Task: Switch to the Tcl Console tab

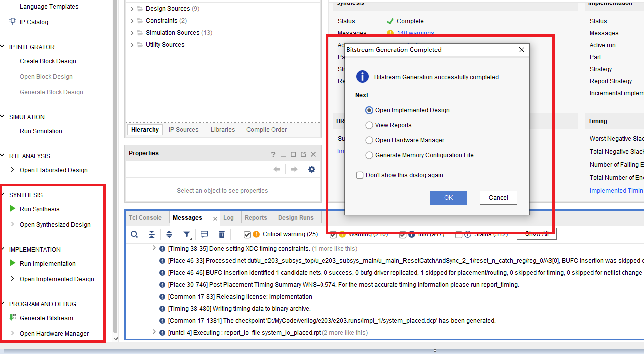Action: click(x=145, y=218)
